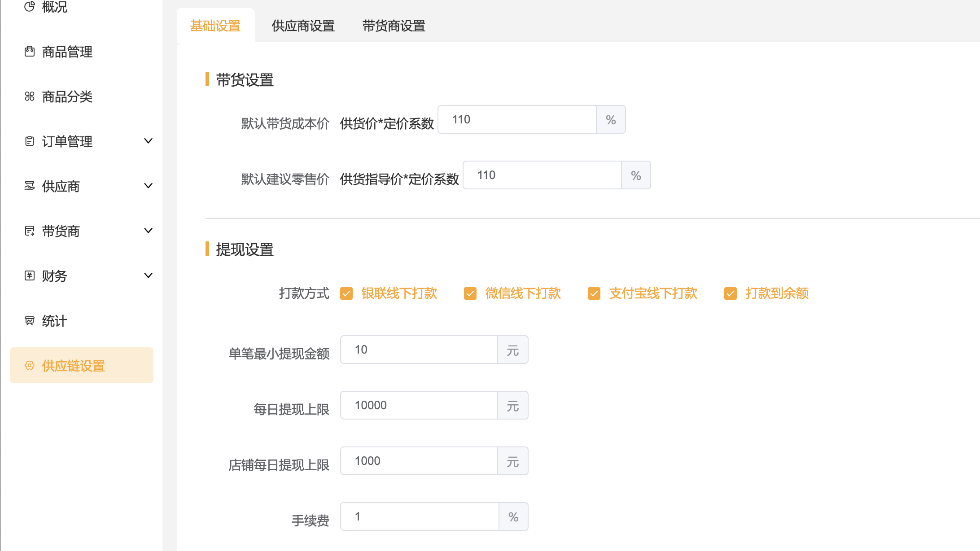Click the 财务 yen icon
980x551 pixels.
pyautogui.click(x=30, y=275)
